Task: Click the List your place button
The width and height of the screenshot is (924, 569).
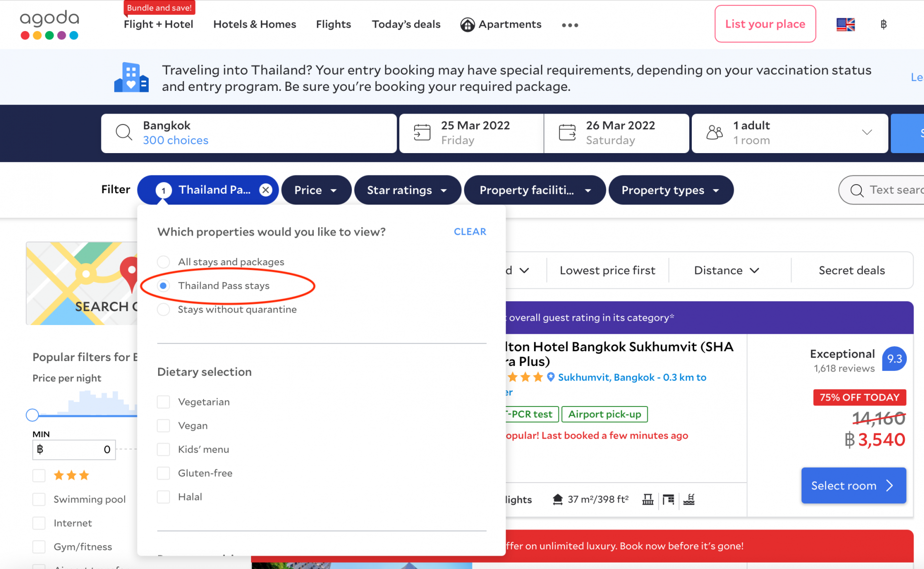Action: point(765,24)
